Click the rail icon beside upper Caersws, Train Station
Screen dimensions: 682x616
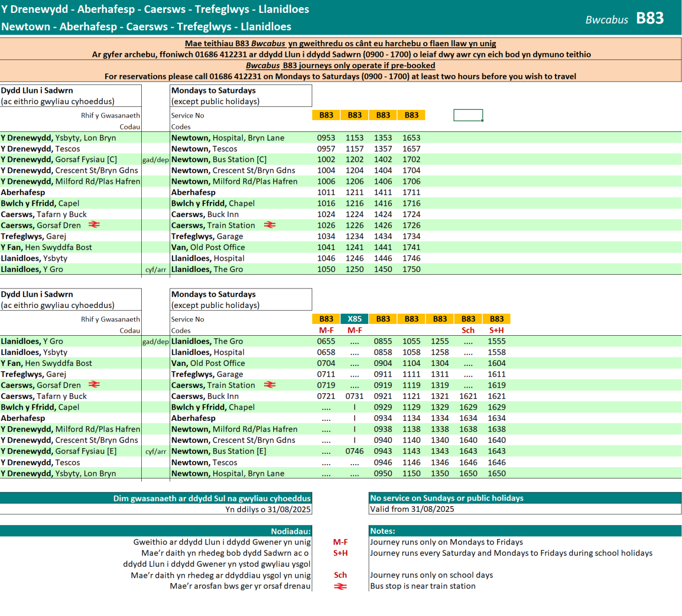270,225
